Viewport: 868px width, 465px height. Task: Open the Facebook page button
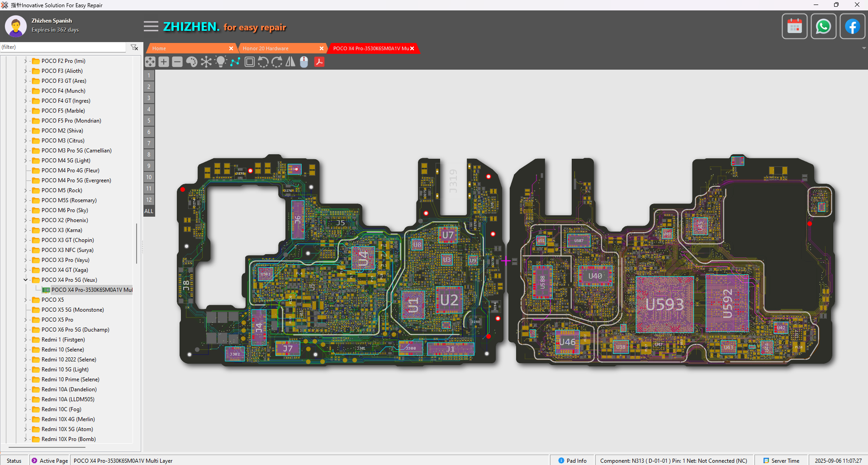853,26
